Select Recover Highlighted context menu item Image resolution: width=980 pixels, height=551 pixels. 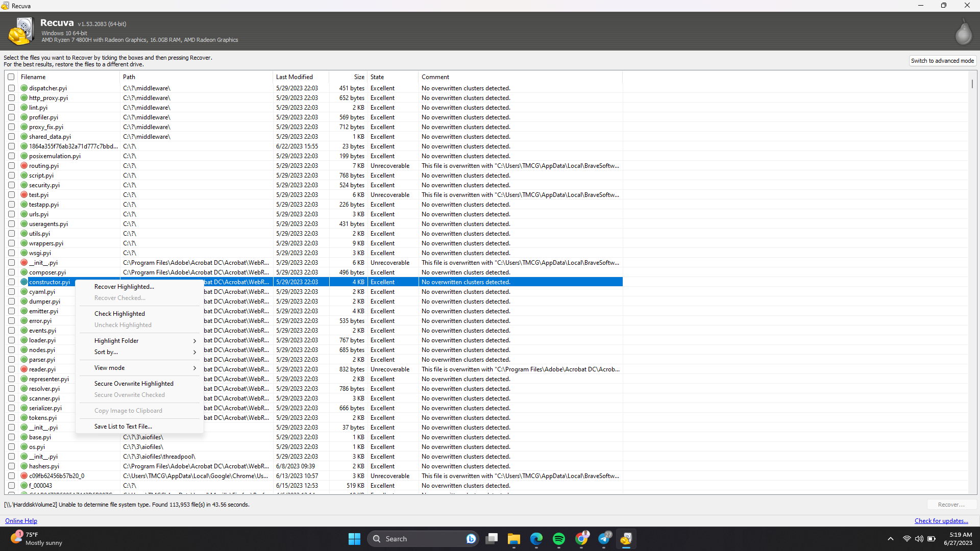124,287
